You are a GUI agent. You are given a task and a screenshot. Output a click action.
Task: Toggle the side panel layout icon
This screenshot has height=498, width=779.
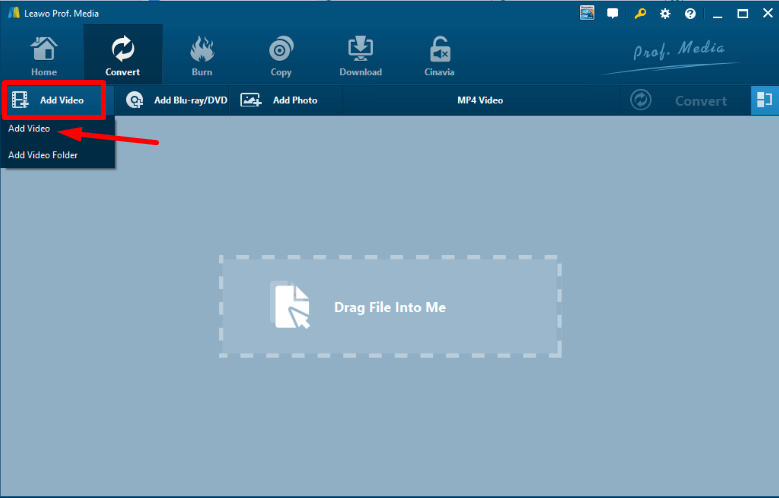pyautogui.click(x=764, y=100)
